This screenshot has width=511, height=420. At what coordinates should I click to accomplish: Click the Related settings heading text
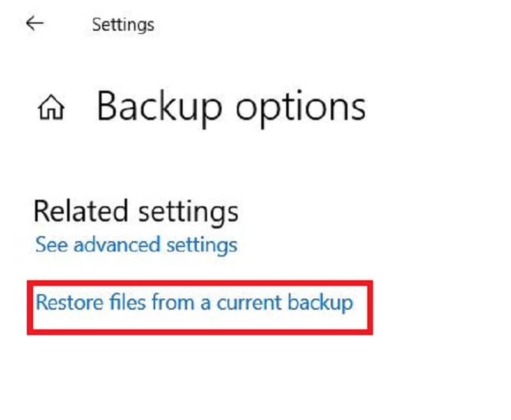click(136, 211)
